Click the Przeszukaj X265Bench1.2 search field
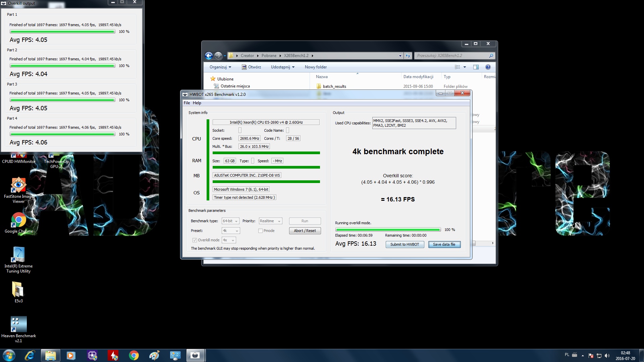The image size is (644, 362). (x=454, y=56)
